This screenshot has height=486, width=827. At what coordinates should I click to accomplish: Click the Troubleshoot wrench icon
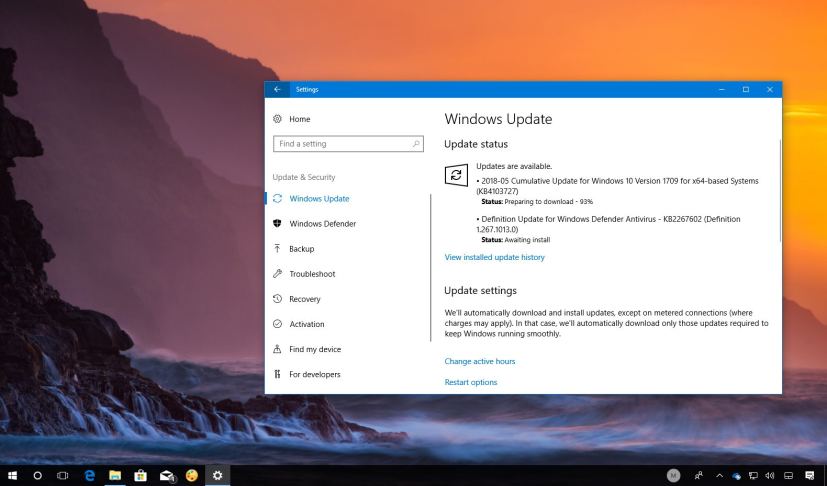[x=277, y=274]
